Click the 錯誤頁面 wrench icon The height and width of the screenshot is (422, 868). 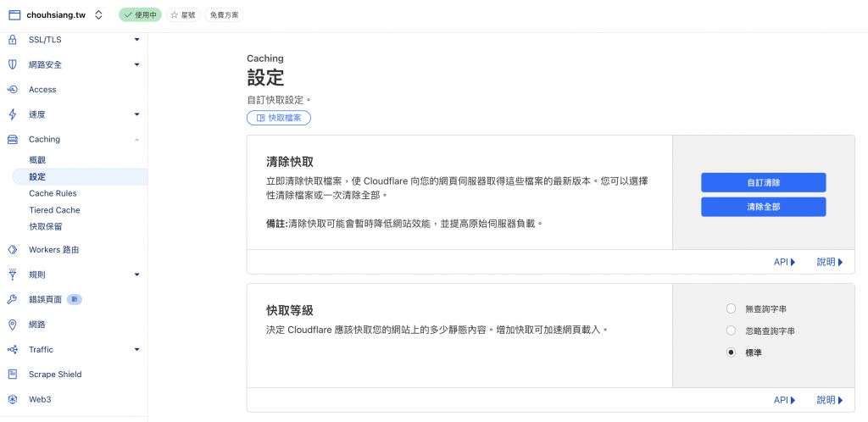click(x=13, y=299)
